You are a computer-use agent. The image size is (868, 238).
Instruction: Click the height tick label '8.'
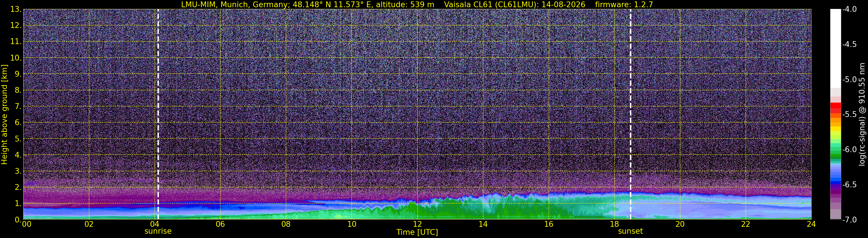tap(18, 90)
